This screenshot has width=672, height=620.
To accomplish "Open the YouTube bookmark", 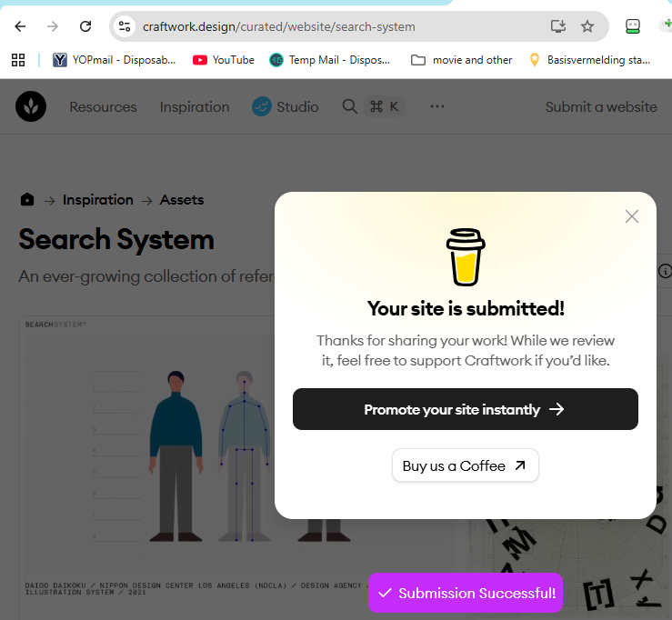I will point(224,60).
